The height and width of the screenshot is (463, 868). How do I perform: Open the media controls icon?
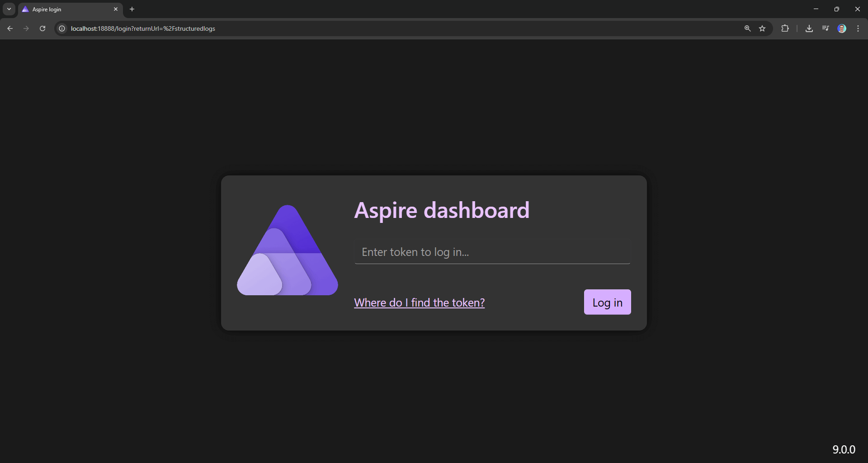[826, 28]
